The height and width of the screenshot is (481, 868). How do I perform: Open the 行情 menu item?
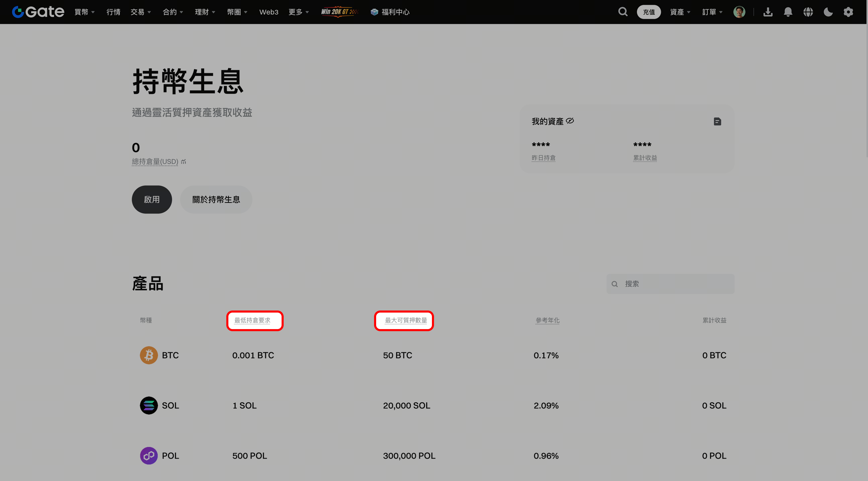click(x=113, y=12)
